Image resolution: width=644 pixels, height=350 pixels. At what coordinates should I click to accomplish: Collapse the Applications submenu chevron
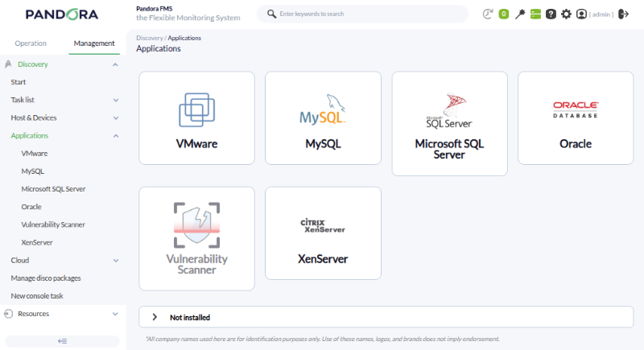[116, 136]
